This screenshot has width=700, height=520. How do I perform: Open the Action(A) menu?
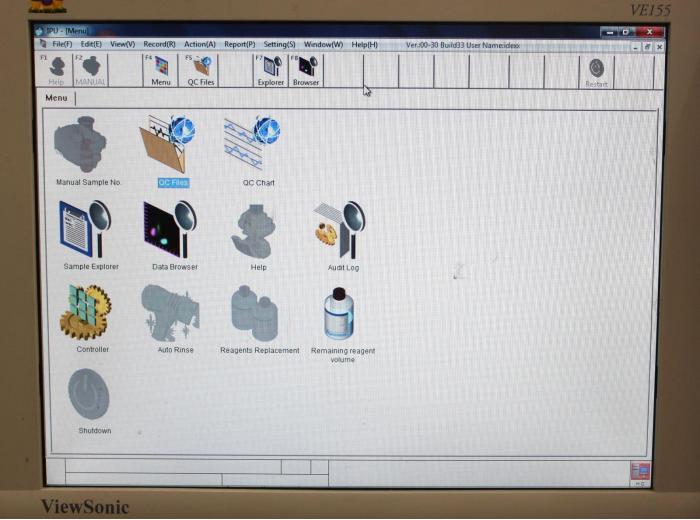(200, 44)
